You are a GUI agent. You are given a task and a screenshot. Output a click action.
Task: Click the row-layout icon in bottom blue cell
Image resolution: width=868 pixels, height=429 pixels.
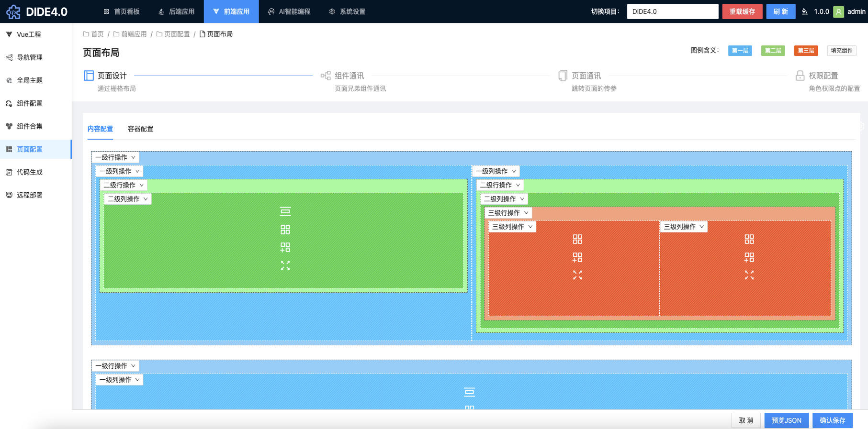click(469, 392)
